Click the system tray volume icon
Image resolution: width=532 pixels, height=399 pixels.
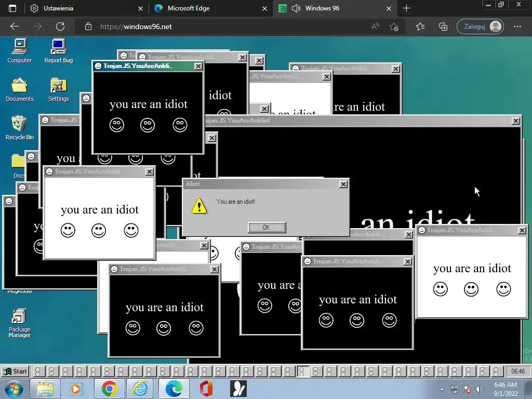point(480,389)
